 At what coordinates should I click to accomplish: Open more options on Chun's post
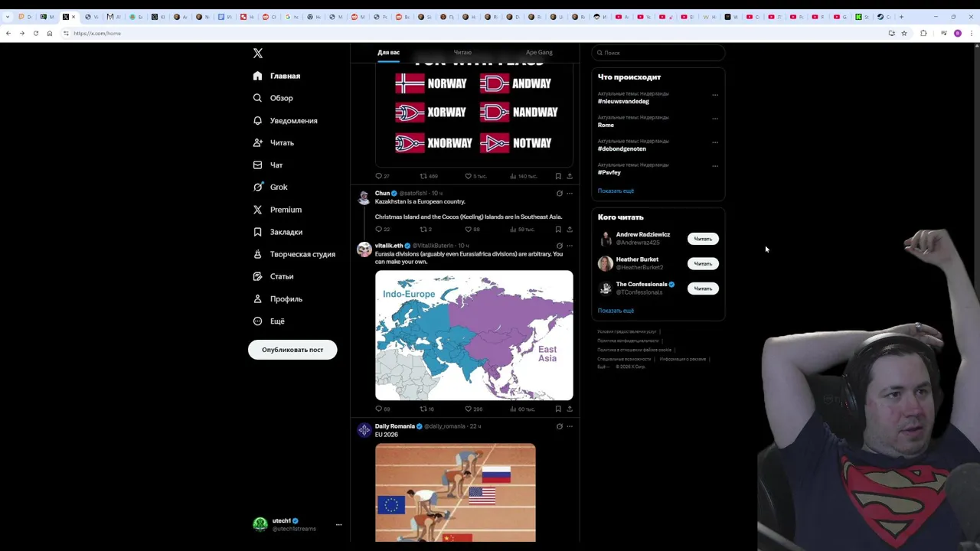[x=570, y=193]
